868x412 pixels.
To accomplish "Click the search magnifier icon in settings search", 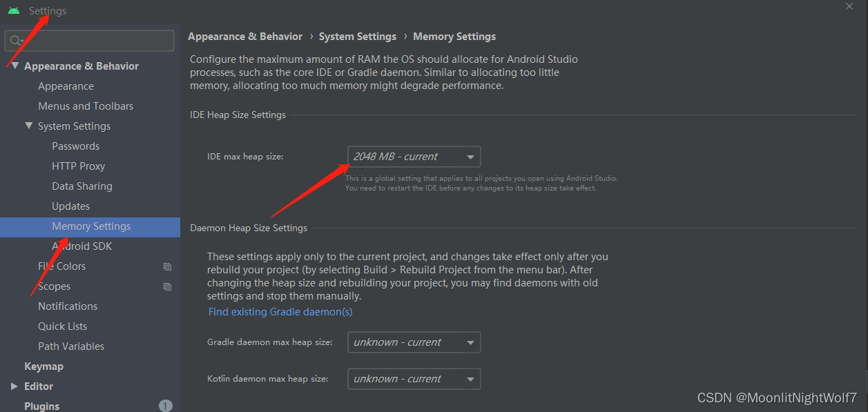I will (x=16, y=41).
